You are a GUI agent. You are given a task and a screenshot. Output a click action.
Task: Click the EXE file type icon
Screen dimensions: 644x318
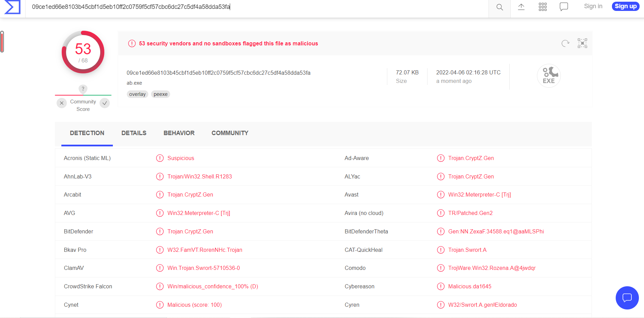(x=549, y=76)
